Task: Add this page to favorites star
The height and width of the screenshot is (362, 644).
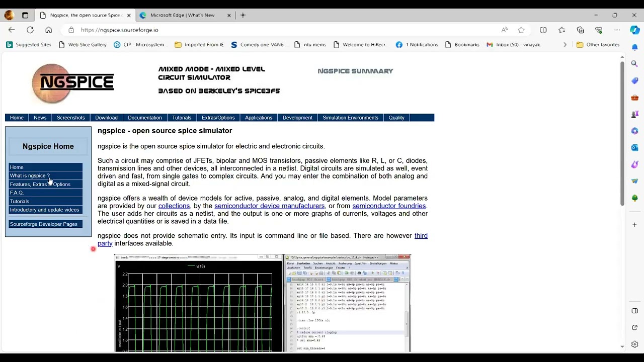Action: click(x=521, y=30)
